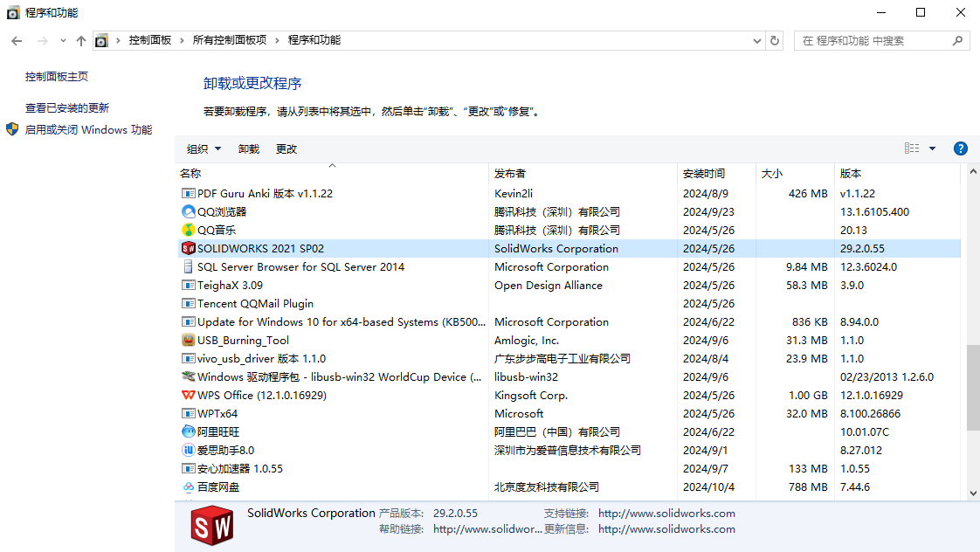The width and height of the screenshot is (980, 552).
Task: Click Tencent QQMail Plugin icon
Action: click(x=188, y=303)
